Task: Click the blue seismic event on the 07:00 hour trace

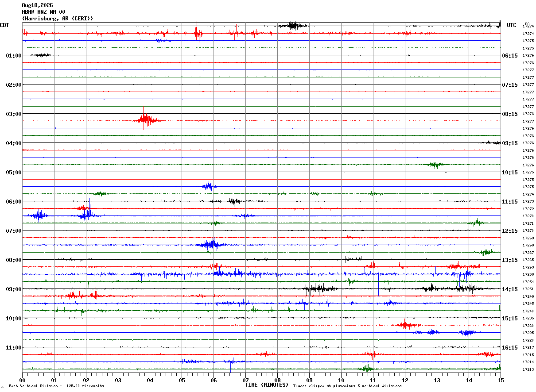Action: 210,244
